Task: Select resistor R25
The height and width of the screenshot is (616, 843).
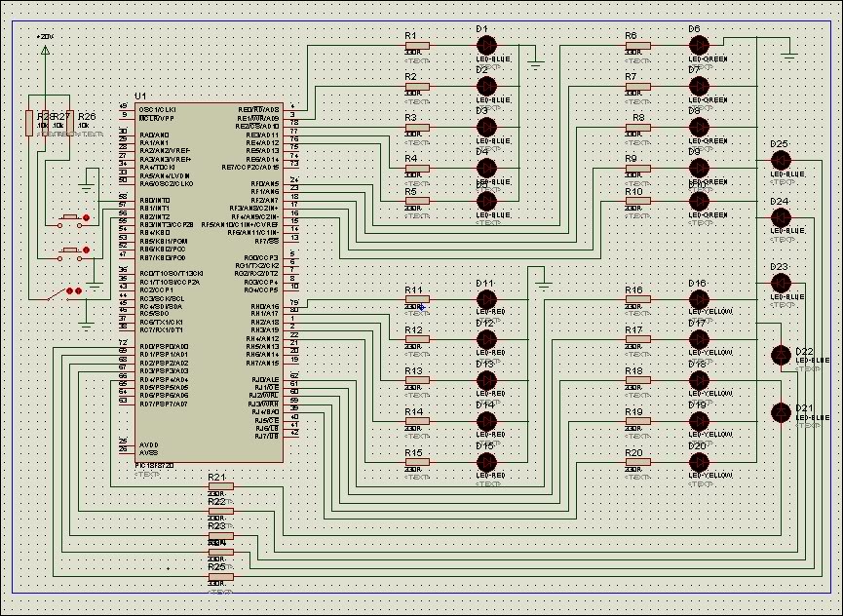Action: tap(221, 577)
